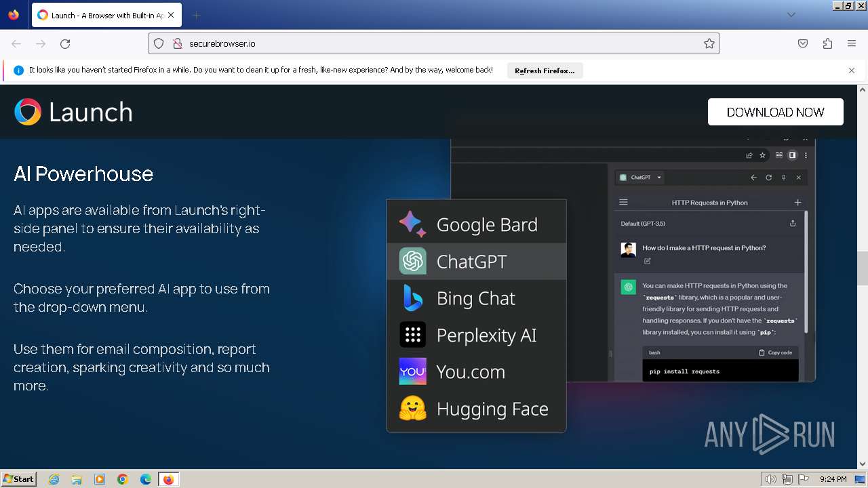Click the 'AI Powerhouse' heading text
This screenshot has height=488, width=868.
[x=83, y=174]
